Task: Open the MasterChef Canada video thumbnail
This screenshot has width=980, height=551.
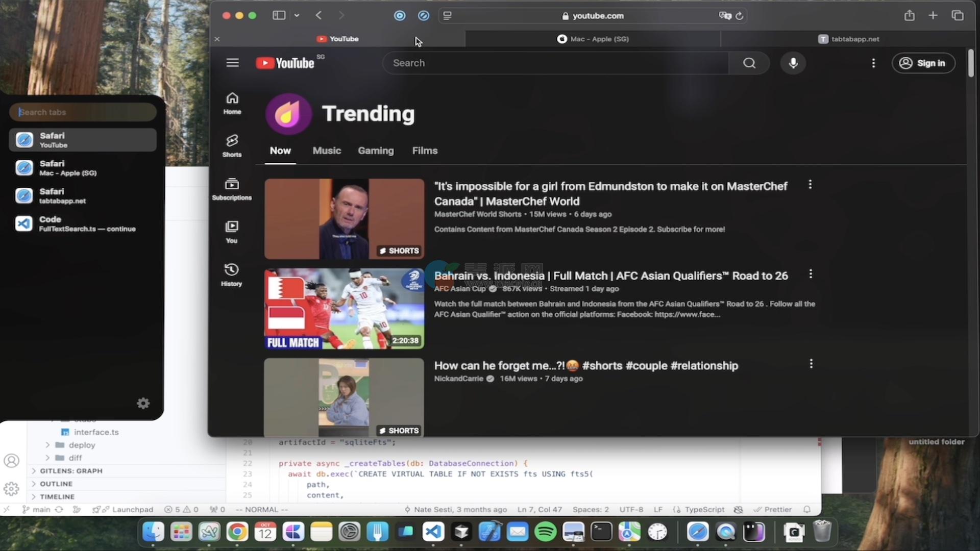Action: (x=344, y=219)
